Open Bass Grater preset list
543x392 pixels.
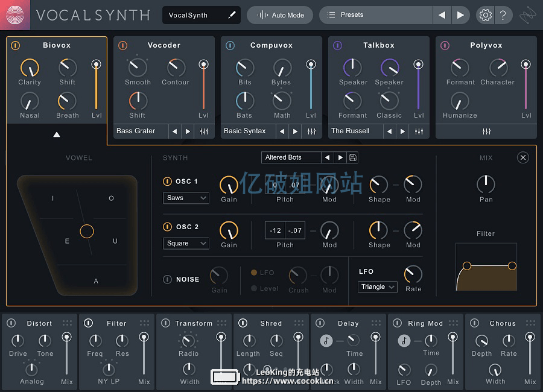[x=141, y=131]
